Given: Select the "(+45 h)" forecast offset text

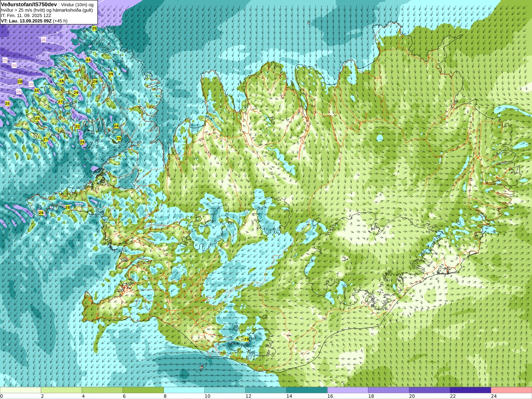Looking at the screenshot, I should (x=60, y=21).
